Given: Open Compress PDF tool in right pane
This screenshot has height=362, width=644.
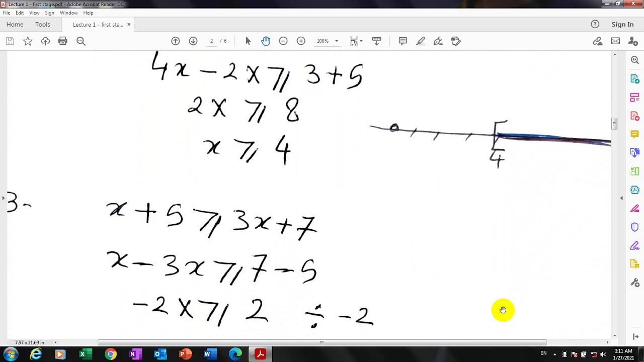Looking at the screenshot, I should 635,190.
